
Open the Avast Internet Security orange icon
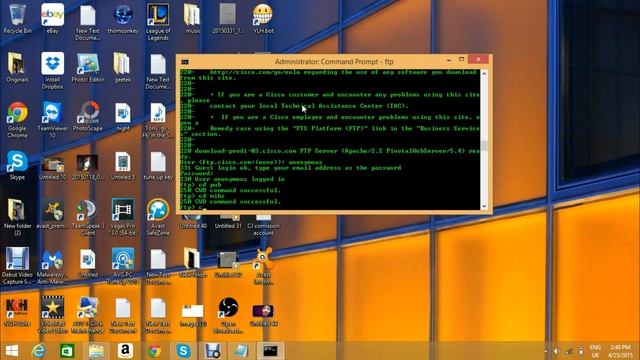tap(263, 266)
